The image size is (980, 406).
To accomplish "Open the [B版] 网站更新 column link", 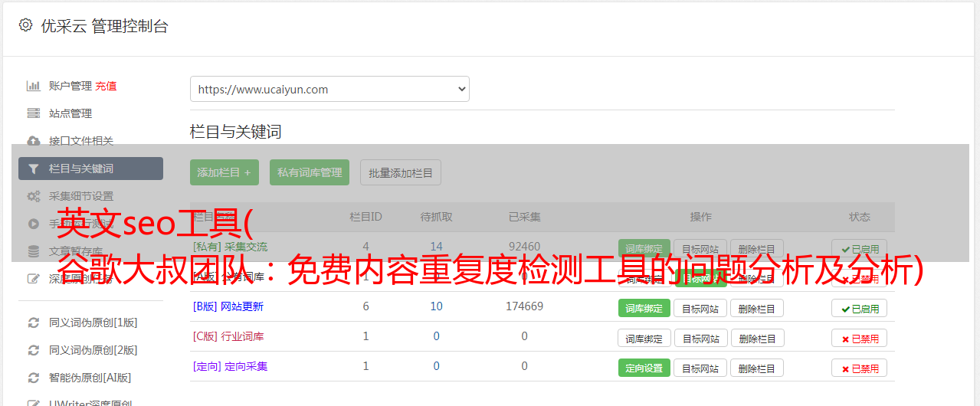I will pyautogui.click(x=228, y=306).
